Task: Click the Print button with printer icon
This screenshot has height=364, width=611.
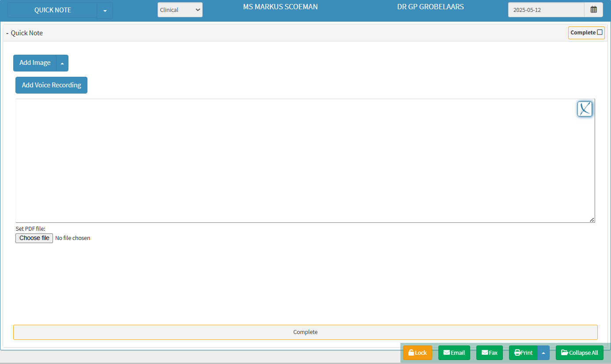Action: [x=524, y=353]
